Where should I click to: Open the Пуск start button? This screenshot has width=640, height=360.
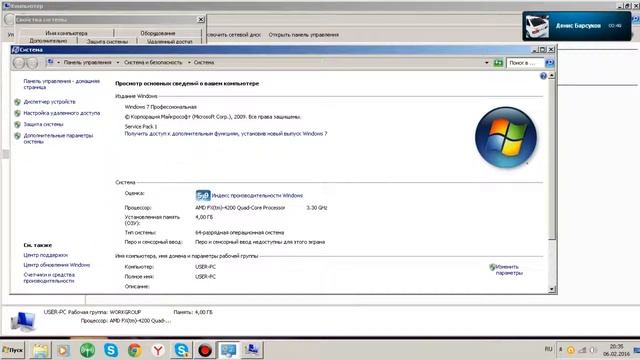[13, 350]
